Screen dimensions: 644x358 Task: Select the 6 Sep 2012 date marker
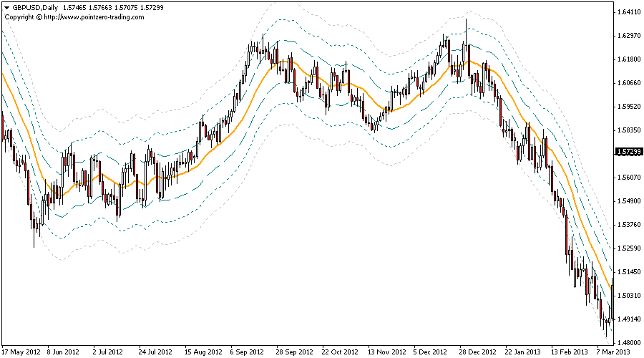(248, 352)
